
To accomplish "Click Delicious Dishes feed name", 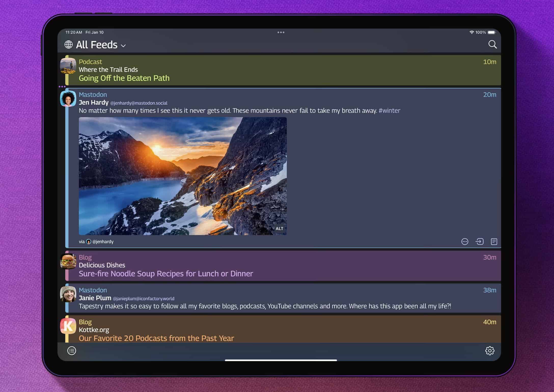I will (102, 265).
